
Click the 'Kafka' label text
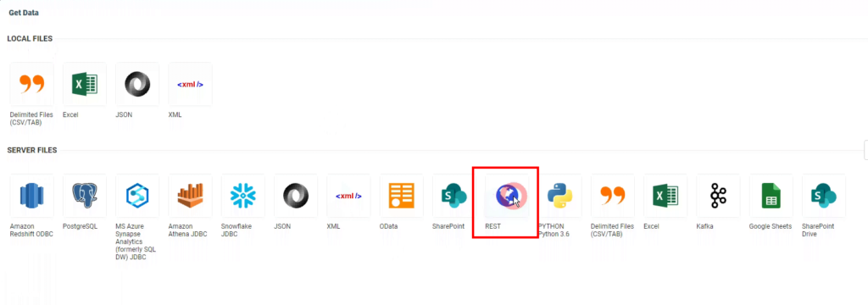pyautogui.click(x=705, y=226)
